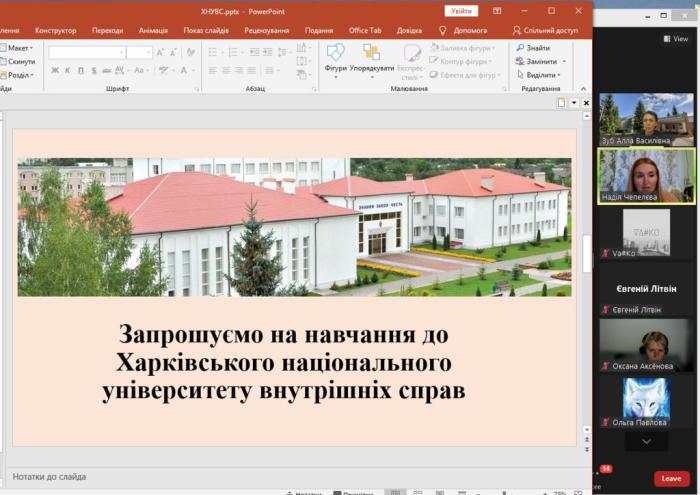
Task: Open the Переходи ribbon tab
Action: [108, 30]
